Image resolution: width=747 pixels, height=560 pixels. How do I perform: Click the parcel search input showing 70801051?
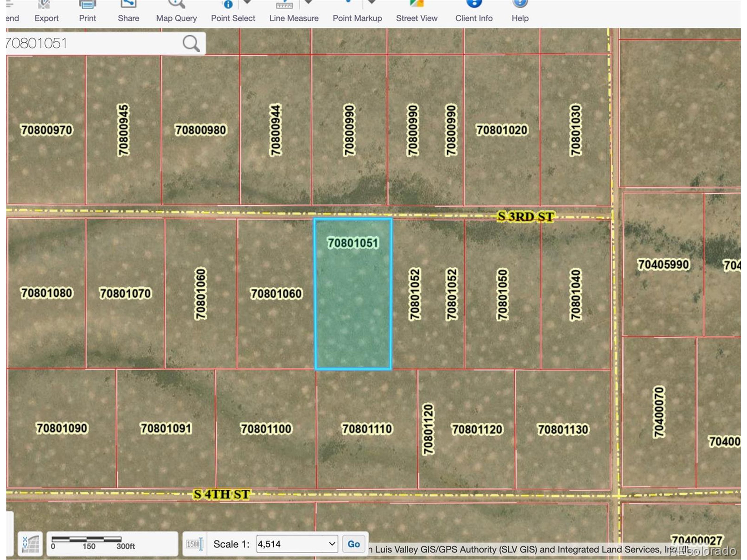tap(84, 43)
